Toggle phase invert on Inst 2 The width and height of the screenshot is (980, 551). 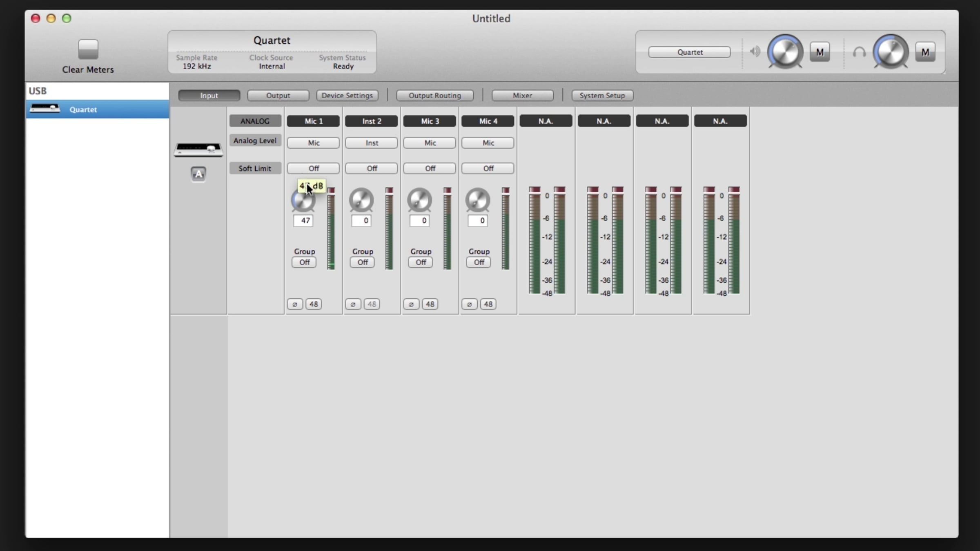point(353,304)
